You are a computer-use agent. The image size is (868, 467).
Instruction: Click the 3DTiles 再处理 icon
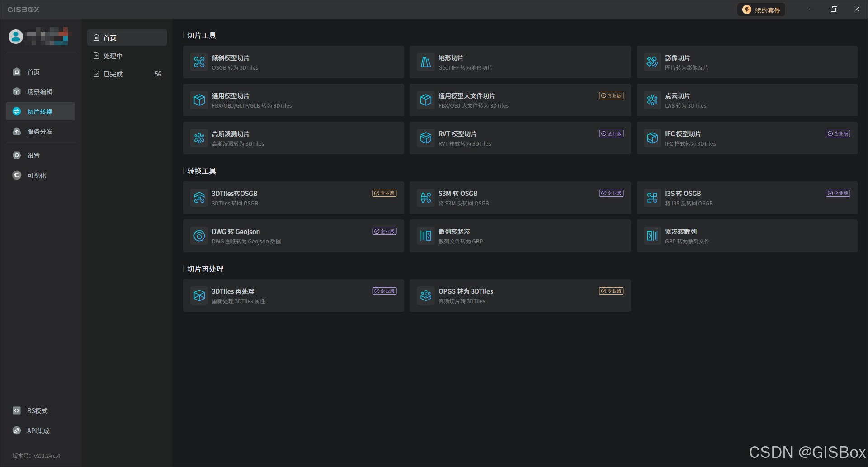199,295
